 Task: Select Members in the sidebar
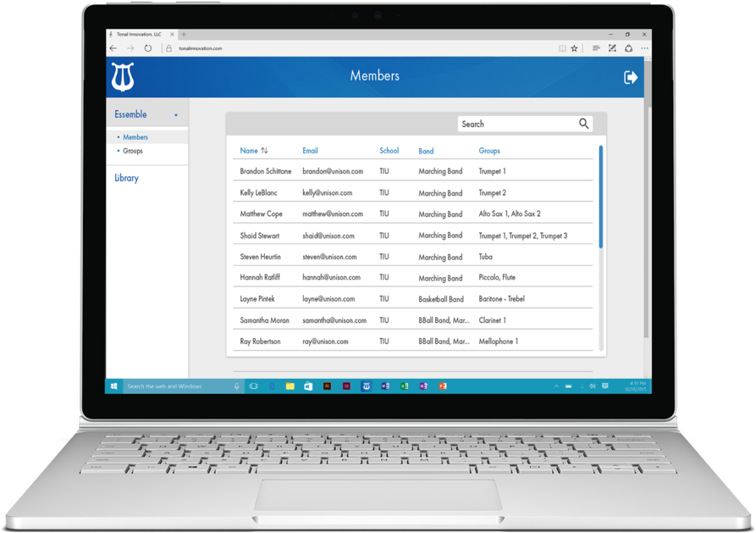(x=135, y=137)
